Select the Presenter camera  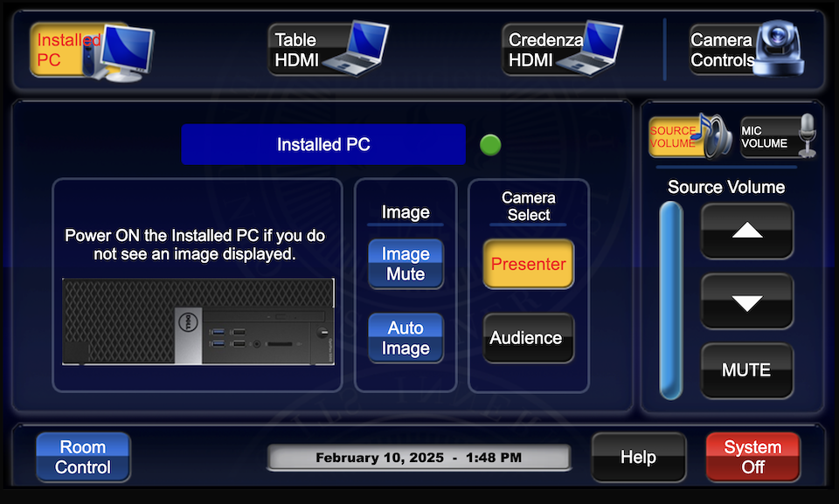[528, 264]
